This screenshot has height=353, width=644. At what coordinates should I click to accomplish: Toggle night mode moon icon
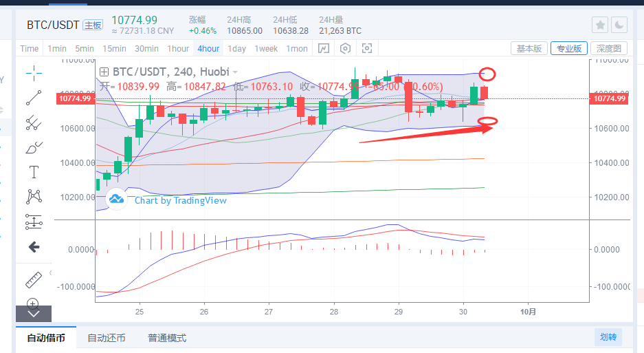tap(619, 25)
